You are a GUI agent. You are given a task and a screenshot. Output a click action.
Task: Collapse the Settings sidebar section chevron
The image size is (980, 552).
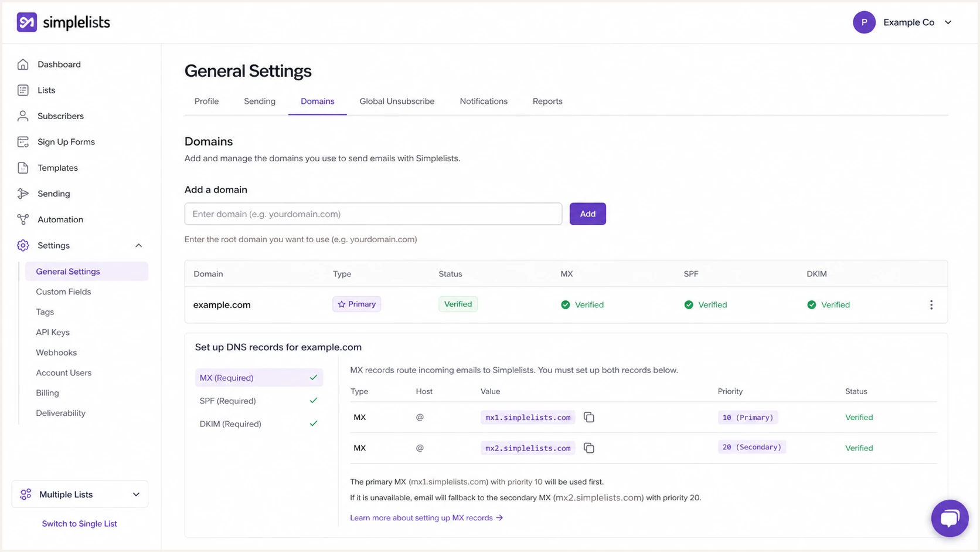coord(138,245)
